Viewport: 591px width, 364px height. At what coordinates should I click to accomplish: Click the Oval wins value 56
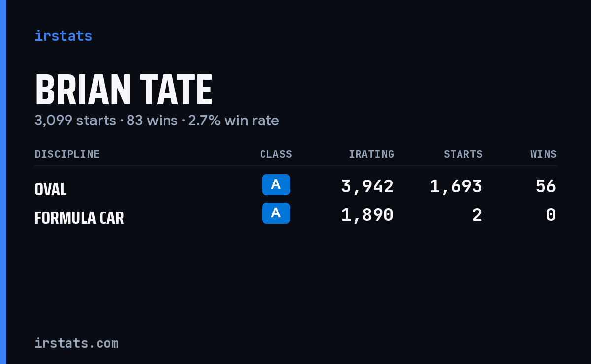tap(546, 186)
